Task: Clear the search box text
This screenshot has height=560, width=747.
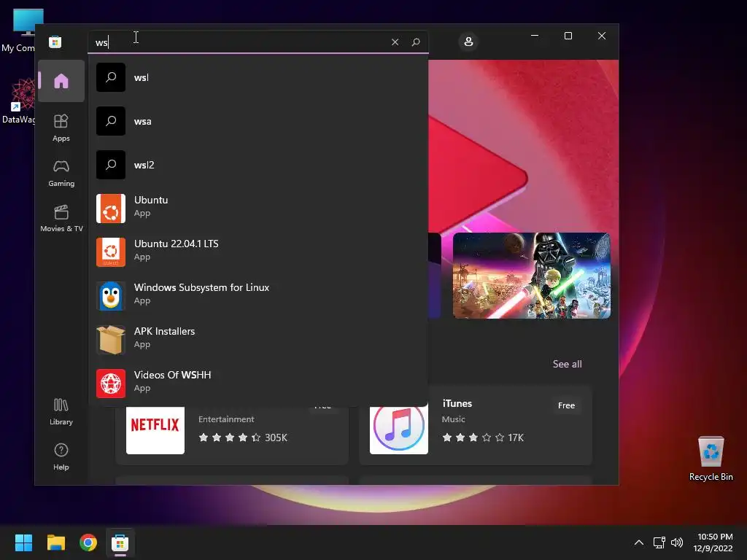Action: point(395,42)
